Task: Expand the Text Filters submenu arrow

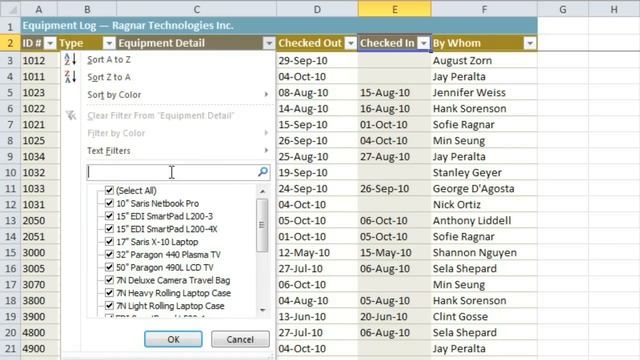Action: tap(266, 151)
